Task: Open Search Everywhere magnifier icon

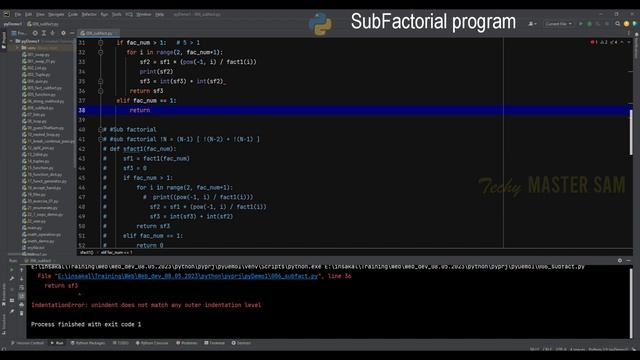Action: point(618,24)
